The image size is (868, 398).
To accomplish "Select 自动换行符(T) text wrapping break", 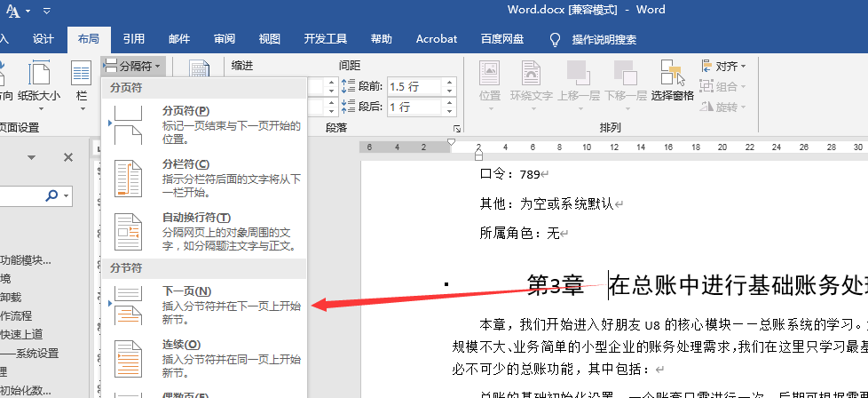I will pyautogui.click(x=204, y=232).
